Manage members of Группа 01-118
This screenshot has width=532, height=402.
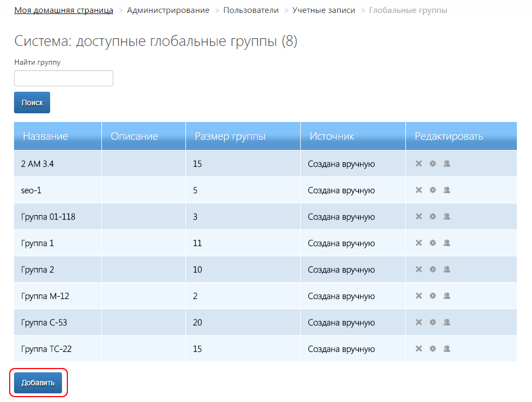446,216
